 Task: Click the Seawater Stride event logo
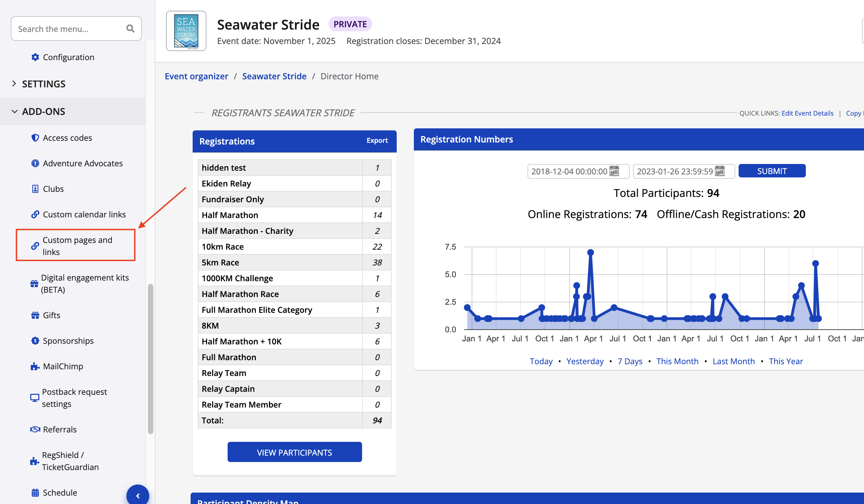pos(186,31)
